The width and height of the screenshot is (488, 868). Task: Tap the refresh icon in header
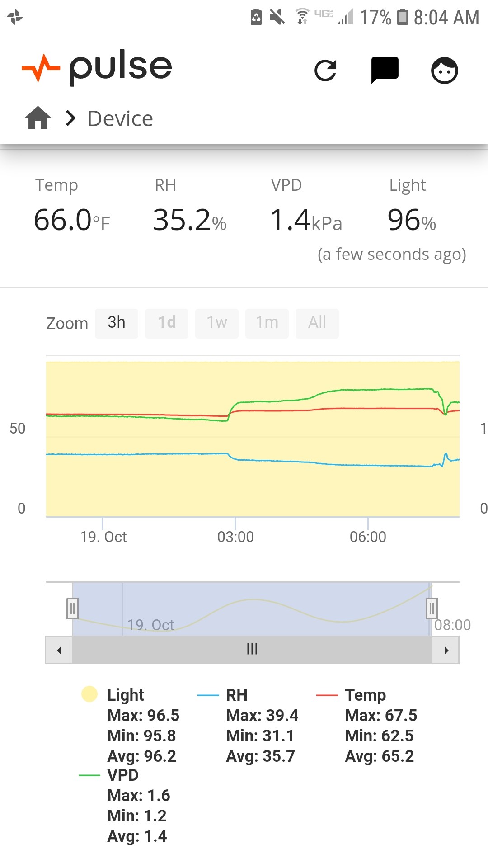coord(325,71)
